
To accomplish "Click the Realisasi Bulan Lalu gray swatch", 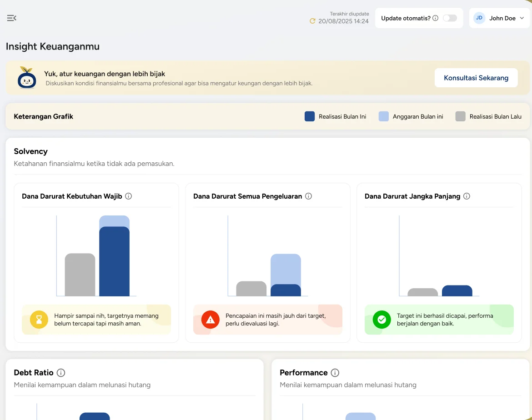I will 461,116.
